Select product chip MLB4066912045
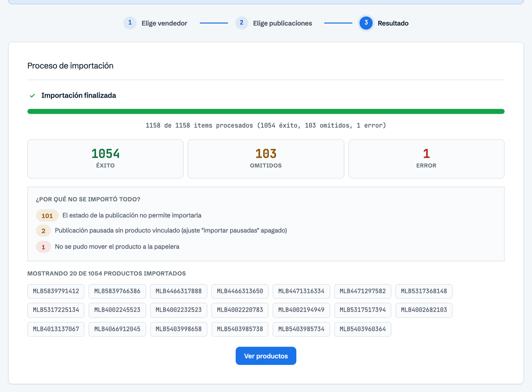This screenshot has width=532, height=392. click(x=117, y=329)
